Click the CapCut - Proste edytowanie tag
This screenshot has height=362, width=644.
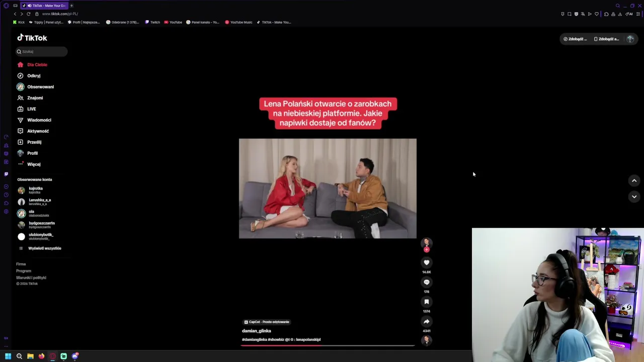pos(267,322)
